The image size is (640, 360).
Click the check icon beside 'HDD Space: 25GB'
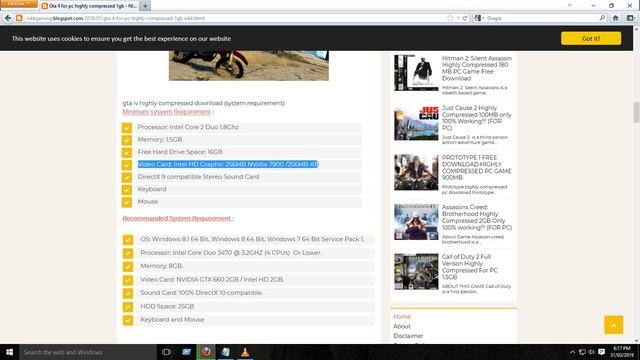[x=128, y=307]
